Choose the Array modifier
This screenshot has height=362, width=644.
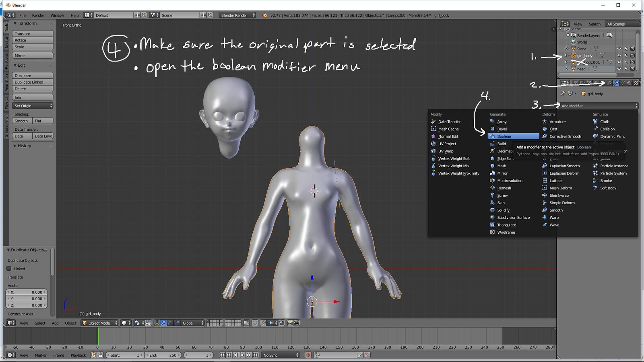pos(502,121)
